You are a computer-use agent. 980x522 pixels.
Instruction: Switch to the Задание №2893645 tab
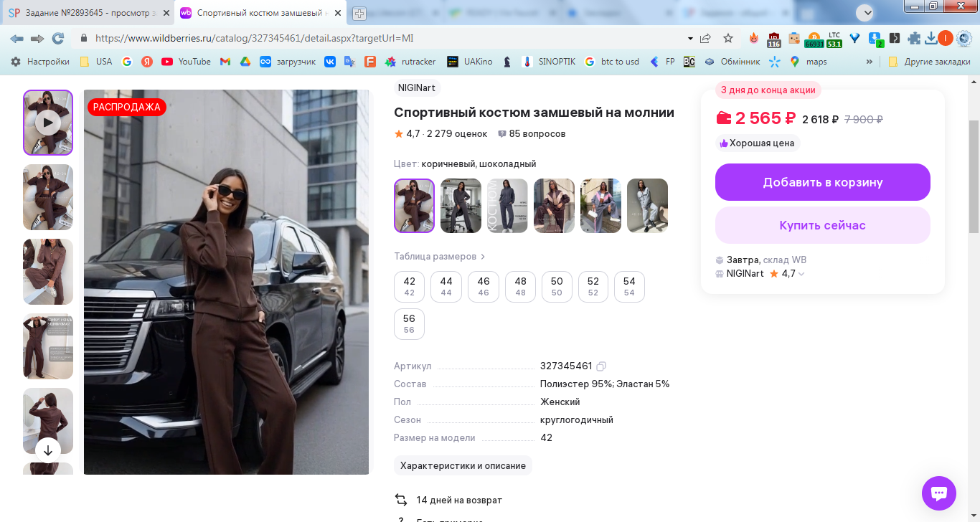point(88,13)
